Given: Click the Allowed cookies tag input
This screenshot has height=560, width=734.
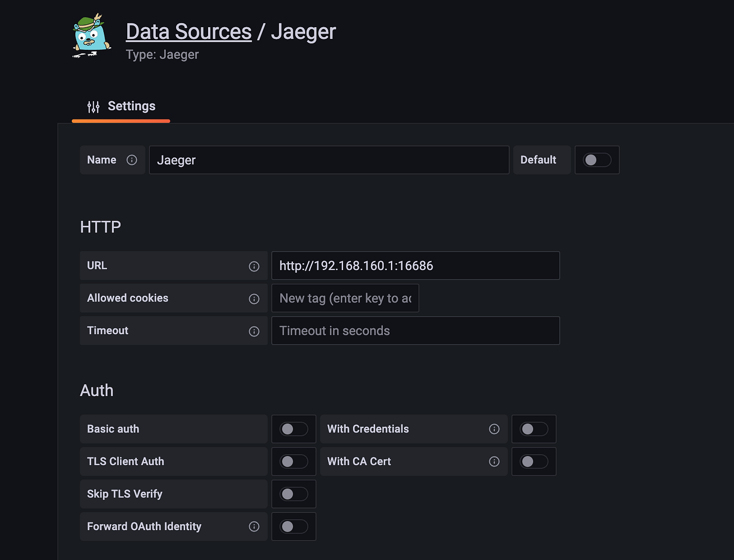Looking at the screenshot, I should pyautogui.click(x=346, y=298).
